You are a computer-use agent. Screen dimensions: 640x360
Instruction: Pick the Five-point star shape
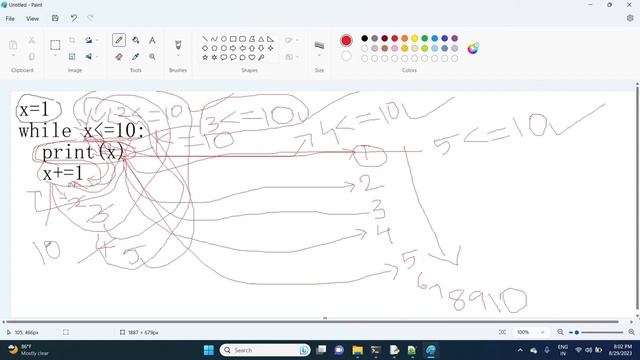point(205,58)
